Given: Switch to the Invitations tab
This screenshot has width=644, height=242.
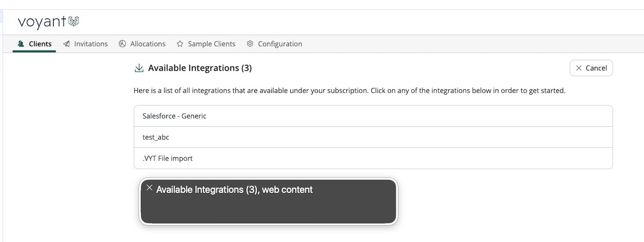Looking at the screenshot, I should [x=85, y=44].
